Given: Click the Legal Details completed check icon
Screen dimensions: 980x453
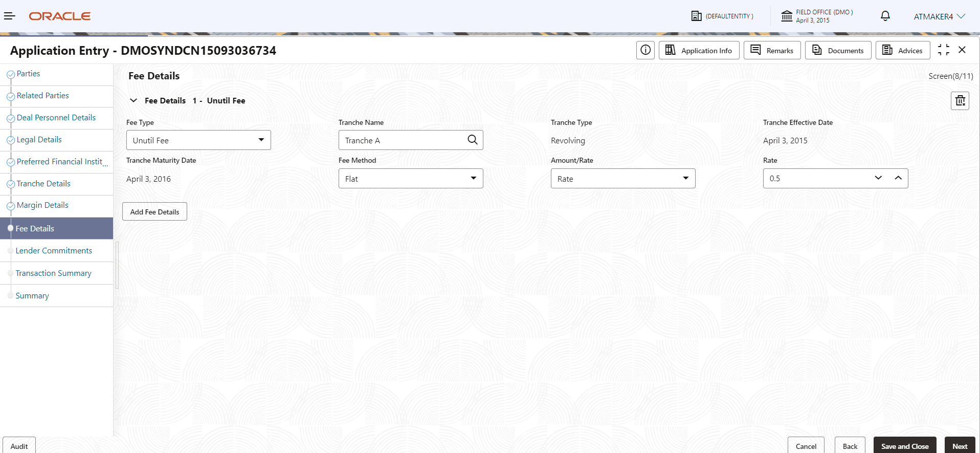Looking at the screenshot, I should 11,141.
